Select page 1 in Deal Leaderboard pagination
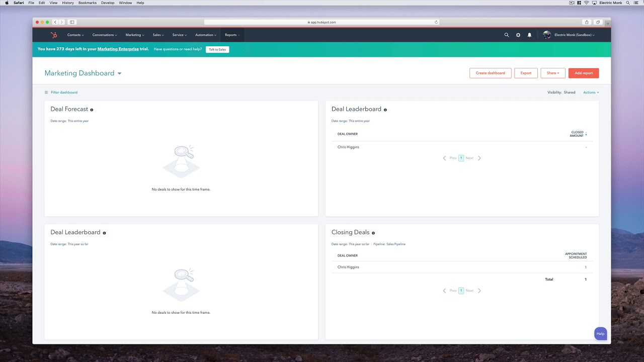This screenshot has width=644, height=362. click(461, 158)
